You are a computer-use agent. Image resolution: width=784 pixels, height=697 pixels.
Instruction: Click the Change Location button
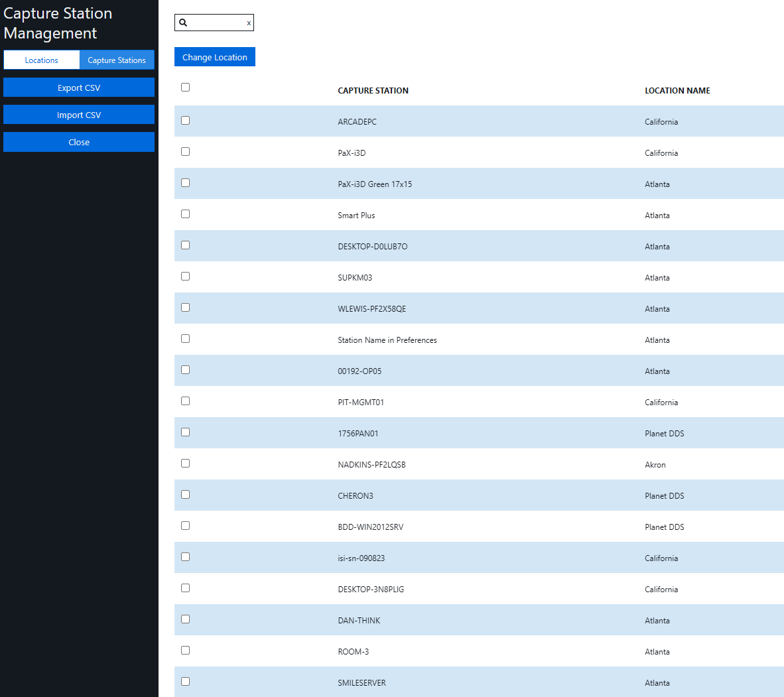tap(214, 57)
